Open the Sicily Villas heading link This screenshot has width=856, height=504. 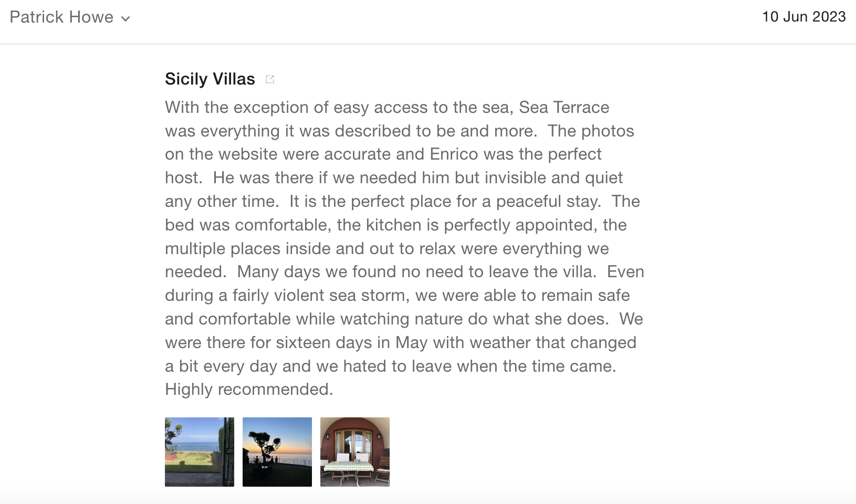[x=210, y=79]
